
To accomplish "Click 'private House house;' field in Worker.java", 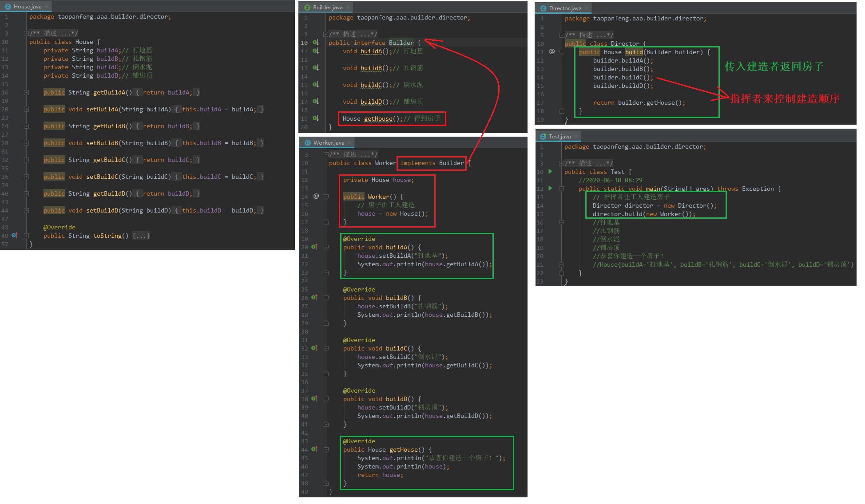I will pos(378,180).
